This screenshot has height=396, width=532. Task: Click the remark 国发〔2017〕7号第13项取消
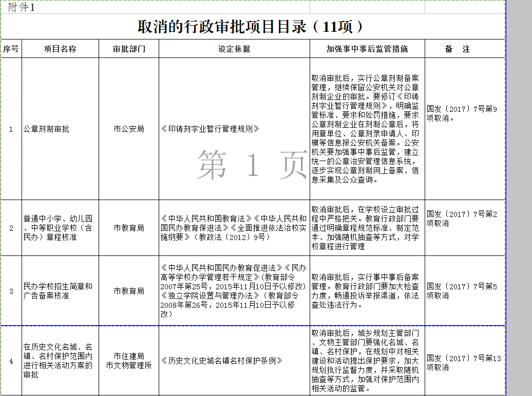point(465,361)
